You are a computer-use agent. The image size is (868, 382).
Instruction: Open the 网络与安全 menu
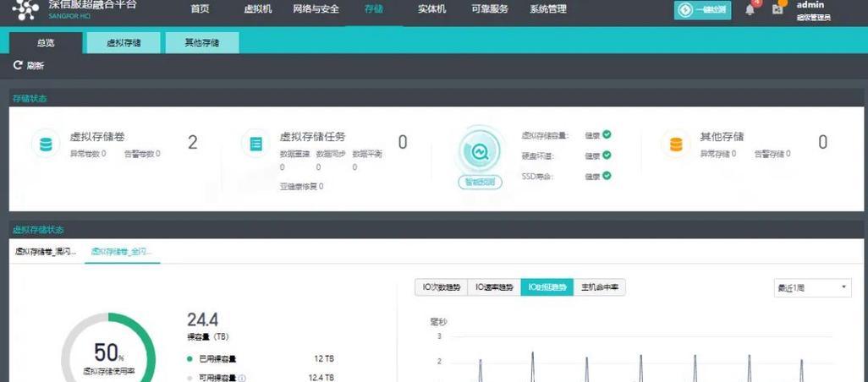[x=316, y=8]
